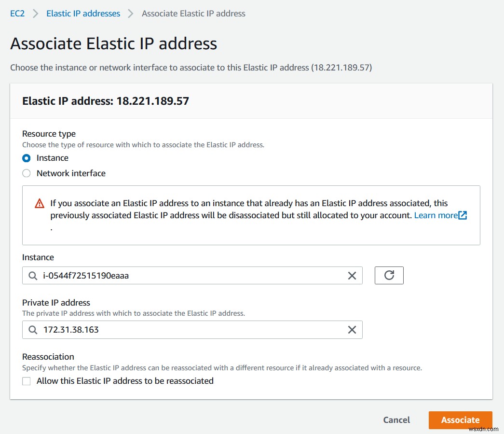
Task: Open the Learn more link
Action: coord(436,215)
